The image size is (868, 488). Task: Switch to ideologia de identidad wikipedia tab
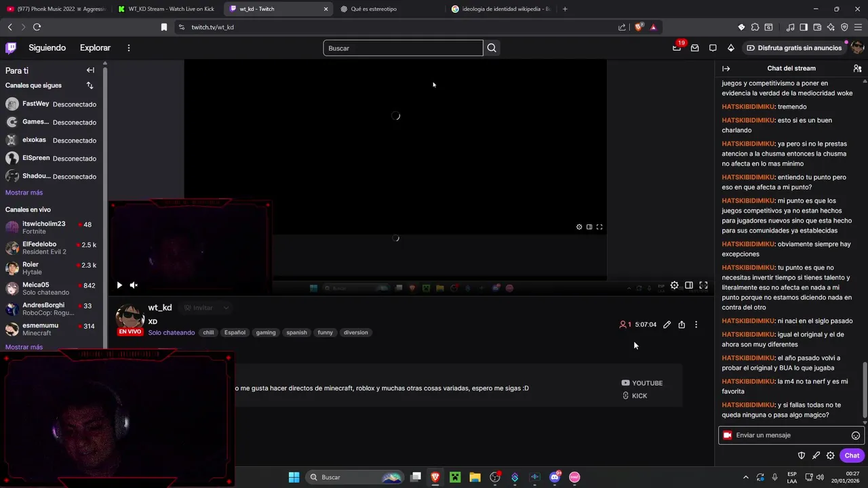(x=502, y=9)
